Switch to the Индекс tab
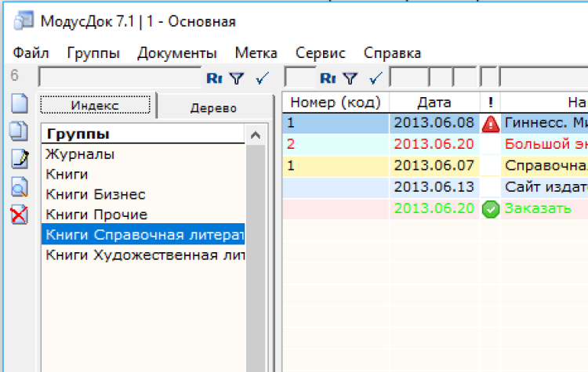This screenshot has width=588, height=372. (x=95, y=105)
